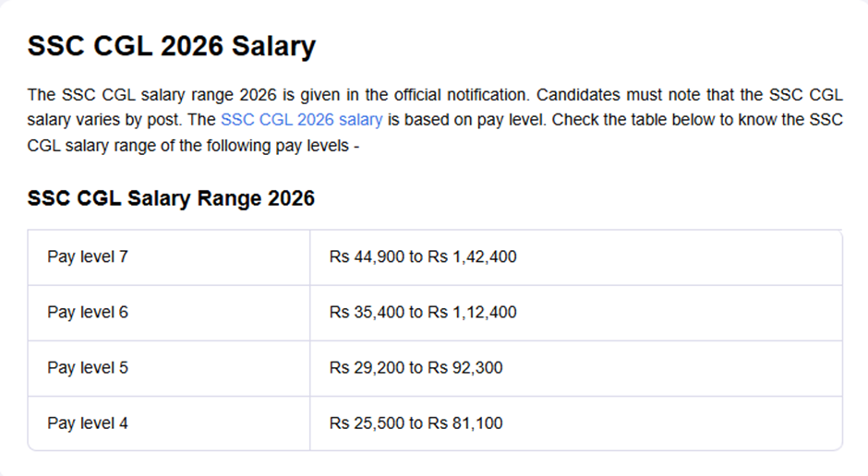Screen dimensions: 868x476
Task: Select the Pay level 7 cell
Action: coord(169,257)
